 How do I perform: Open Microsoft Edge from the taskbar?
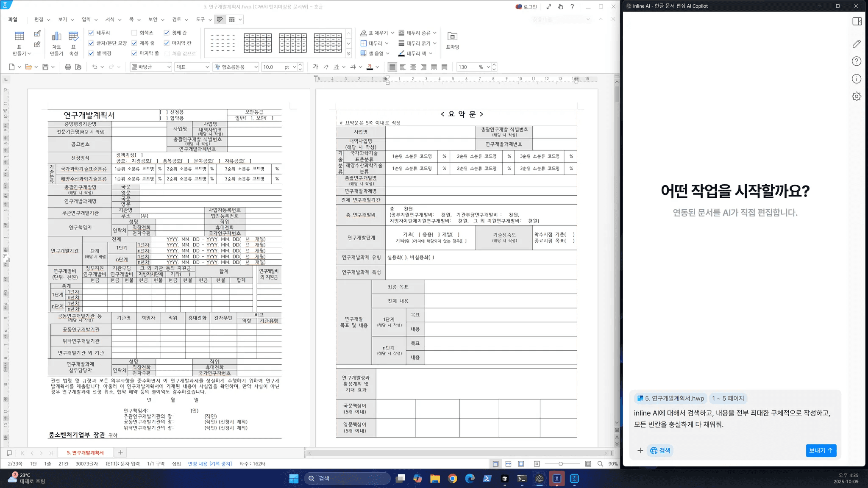point(470,479)
